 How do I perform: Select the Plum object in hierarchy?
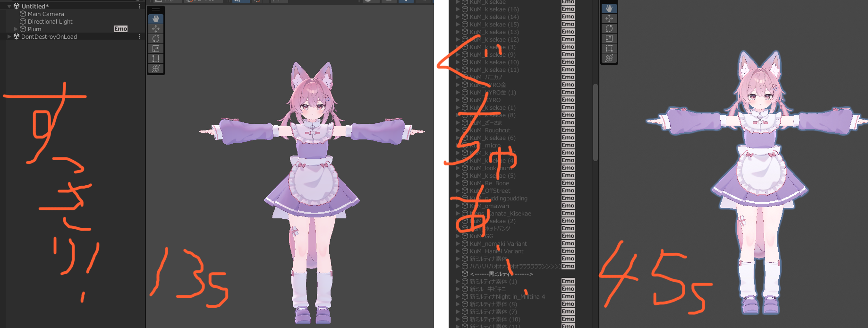[34, 29]
